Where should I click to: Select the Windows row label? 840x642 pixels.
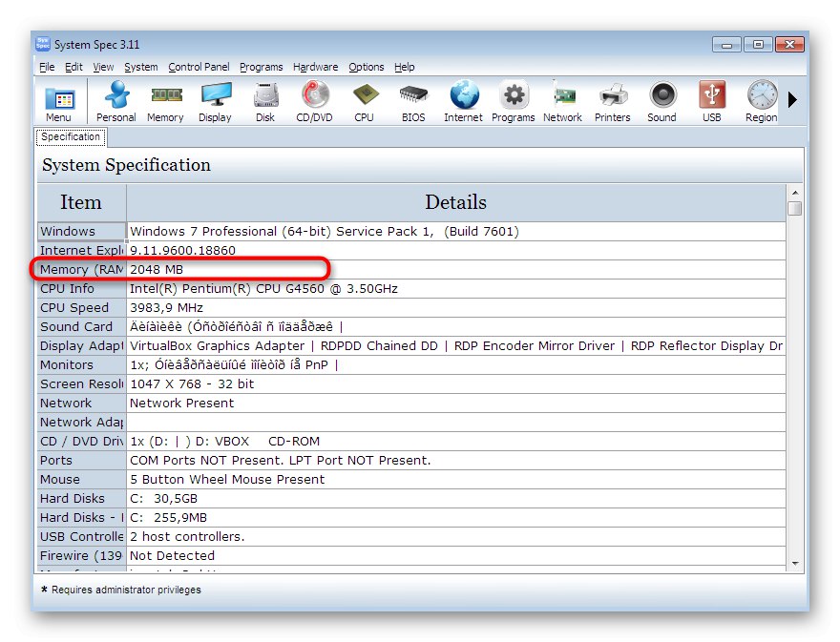point(81,231)
